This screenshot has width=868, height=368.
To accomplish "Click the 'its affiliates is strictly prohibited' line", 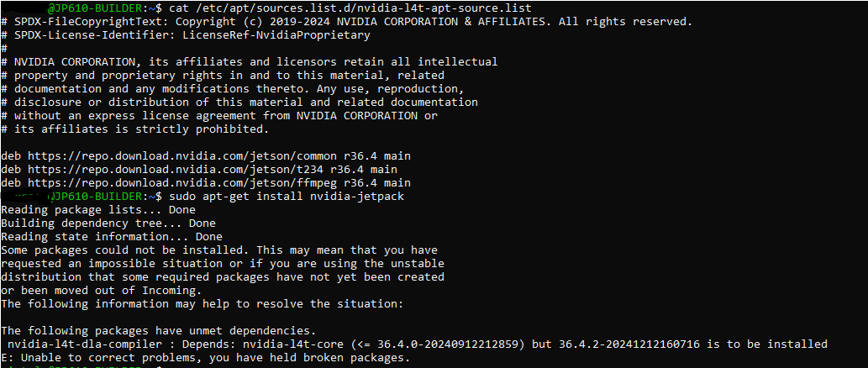I will tap(134, 129).
